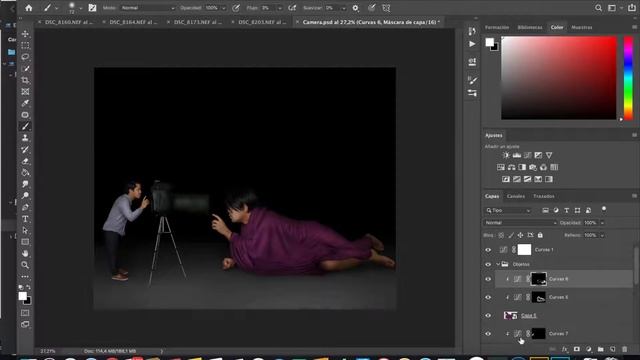Select the Eyedropper tool
This screenshot has width=640, height=360.
coord(25,103)
